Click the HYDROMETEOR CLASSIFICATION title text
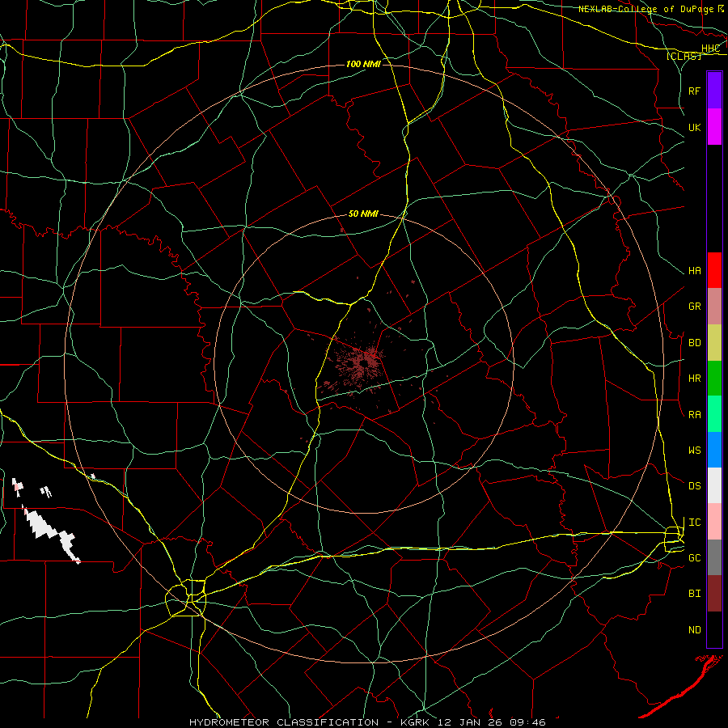Screen dimensions: 728x728 pos(284,722)
